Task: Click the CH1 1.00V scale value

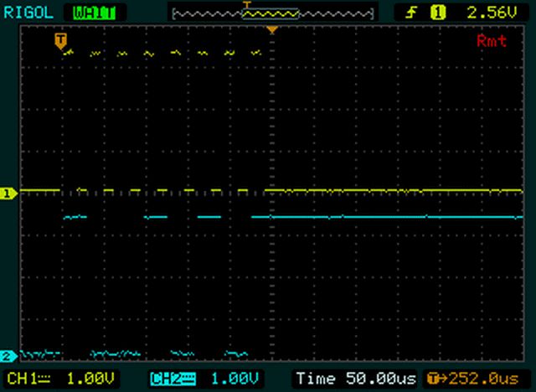Action: pyautogui.click(x=90, y=379)
